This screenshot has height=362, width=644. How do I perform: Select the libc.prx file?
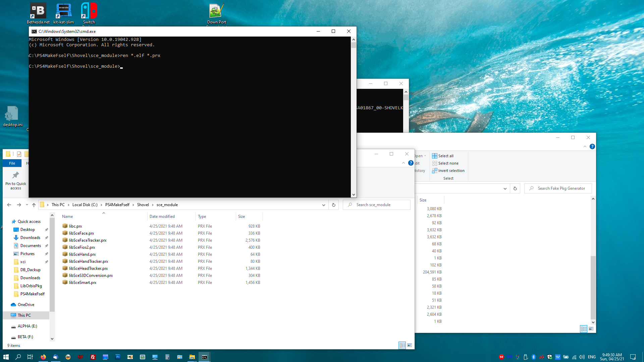click(x=75, y=226)
